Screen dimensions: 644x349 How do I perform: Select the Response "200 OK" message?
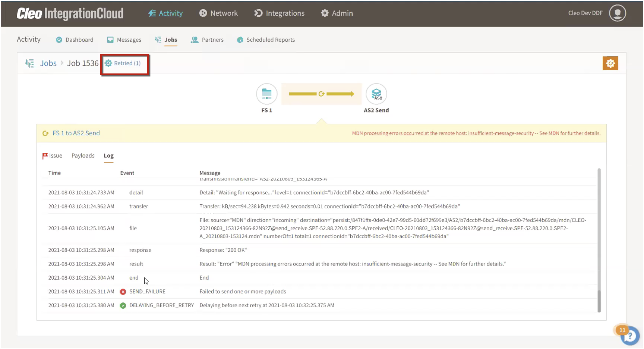(x=223, y=250)
